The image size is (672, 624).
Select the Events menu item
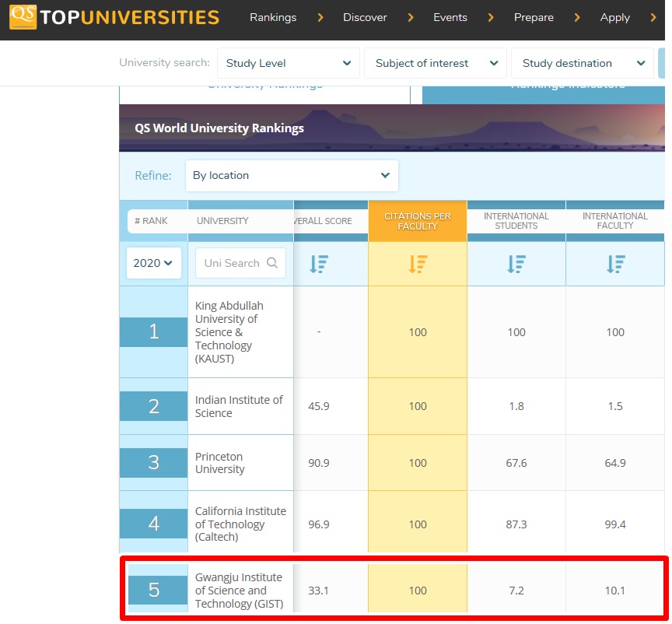coord(450,17)
